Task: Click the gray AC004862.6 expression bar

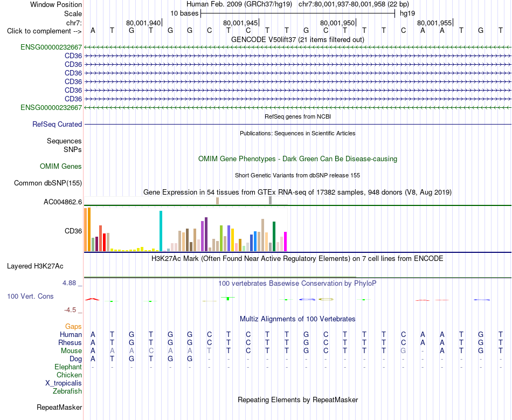Action: tap(270, 201)
